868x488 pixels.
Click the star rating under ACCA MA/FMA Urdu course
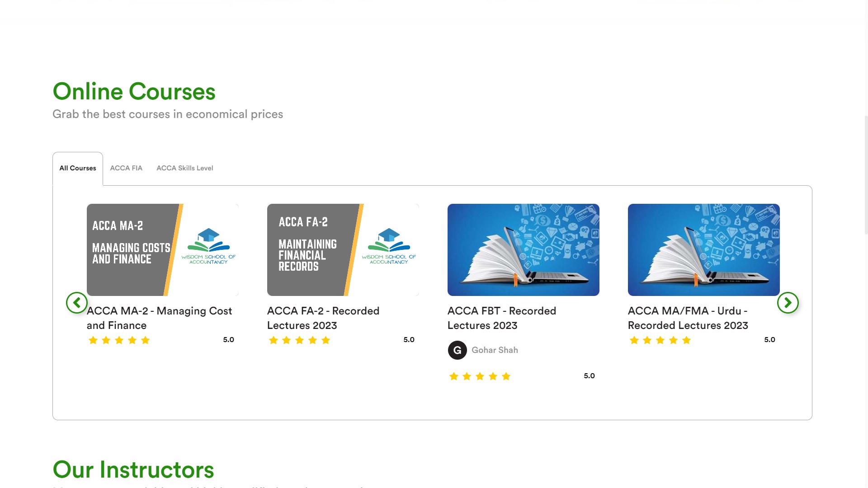pyautogui.click(x=660, y=340)
